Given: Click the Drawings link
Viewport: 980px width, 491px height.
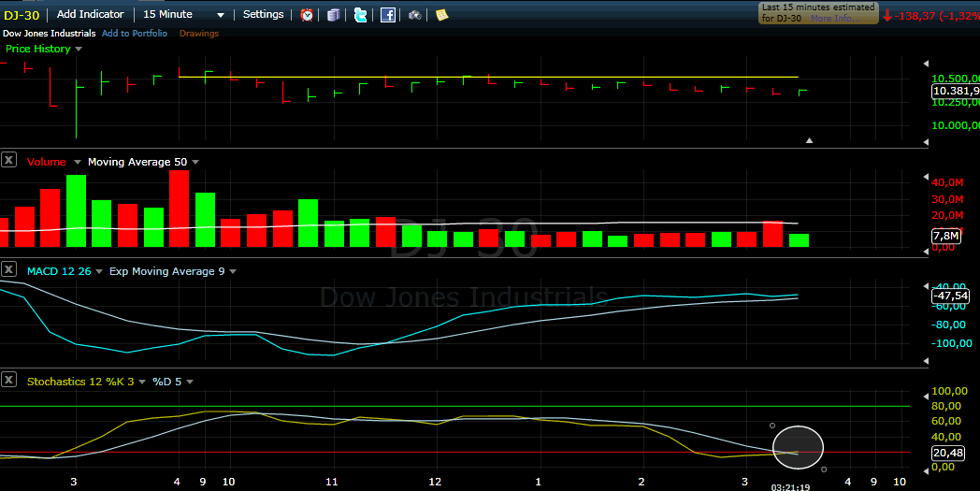Looking at the screenshot, I should (x=198, y=34).
